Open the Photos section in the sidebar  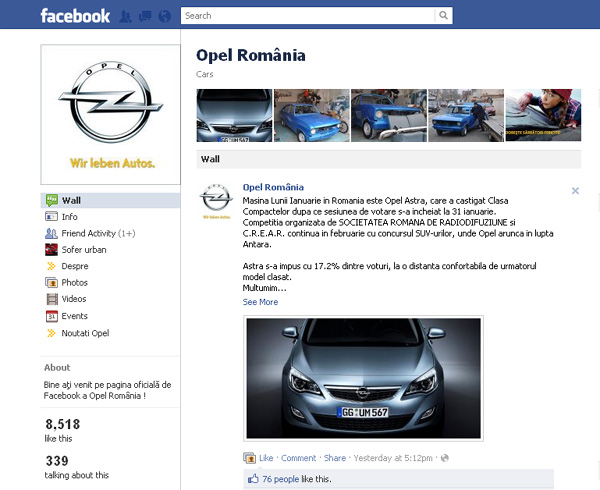point(74,283)
